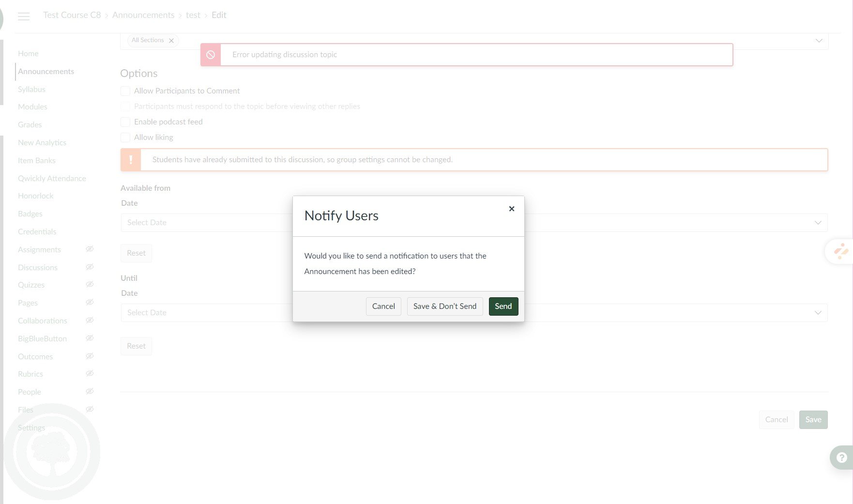Check Allow Participants to Comment
The height and width of the screenshot is (504, 853).
coord(125,91)
